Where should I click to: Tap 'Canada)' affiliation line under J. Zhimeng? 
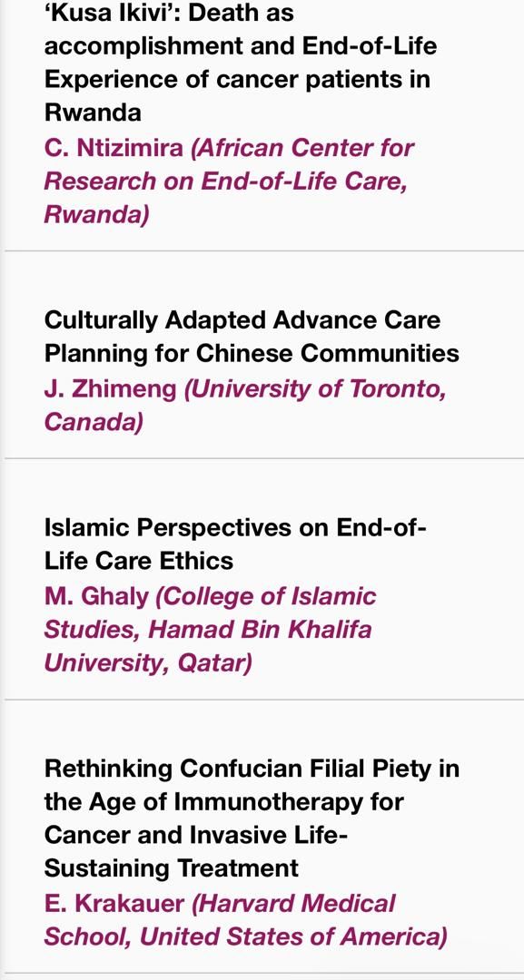[94, 423]
